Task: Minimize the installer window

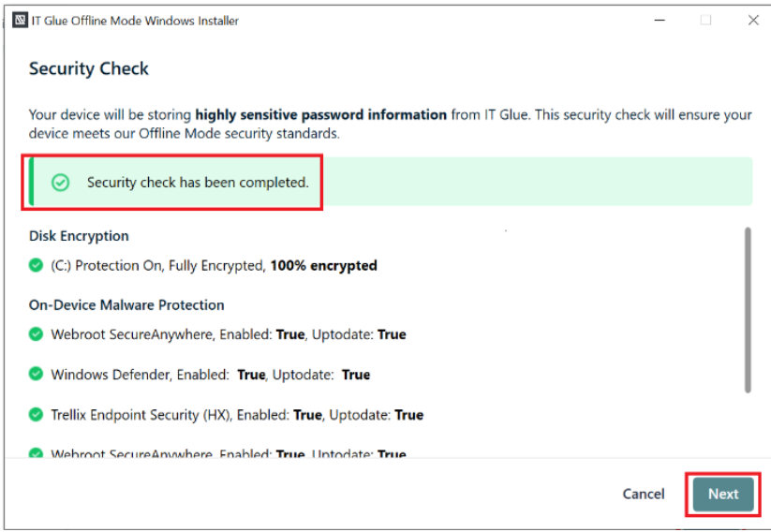Action: click(660, 21)
